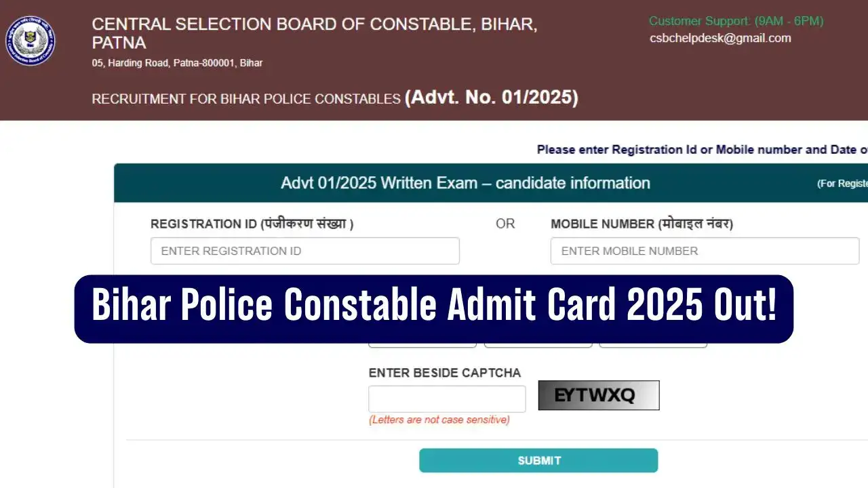Open the csbchelpdesk@gmail.com email link

(719, 38)
